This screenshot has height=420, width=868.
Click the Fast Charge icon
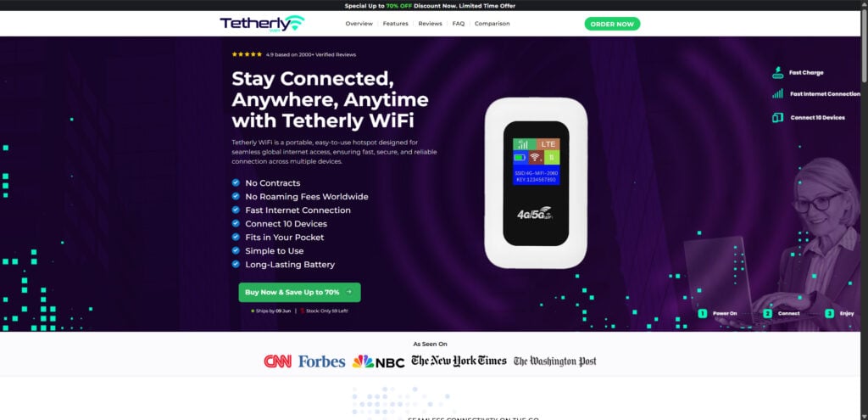(x=778, y=73)
